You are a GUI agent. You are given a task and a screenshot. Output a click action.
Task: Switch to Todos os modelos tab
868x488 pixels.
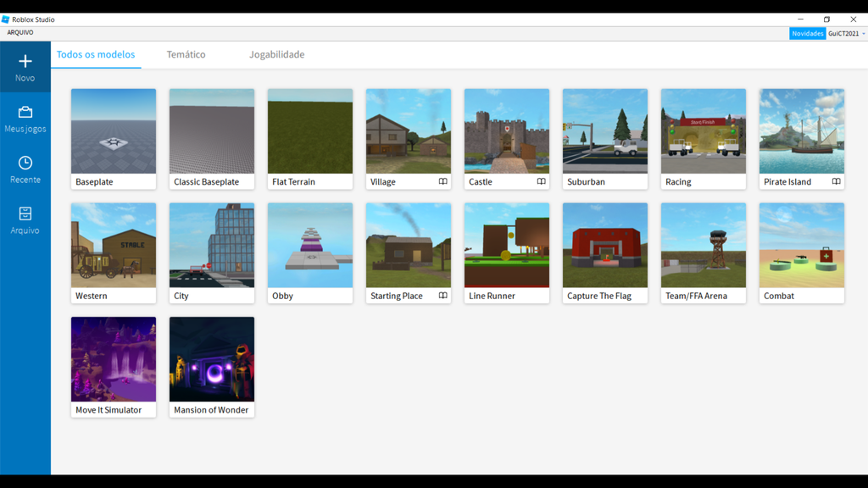(96, 54)
